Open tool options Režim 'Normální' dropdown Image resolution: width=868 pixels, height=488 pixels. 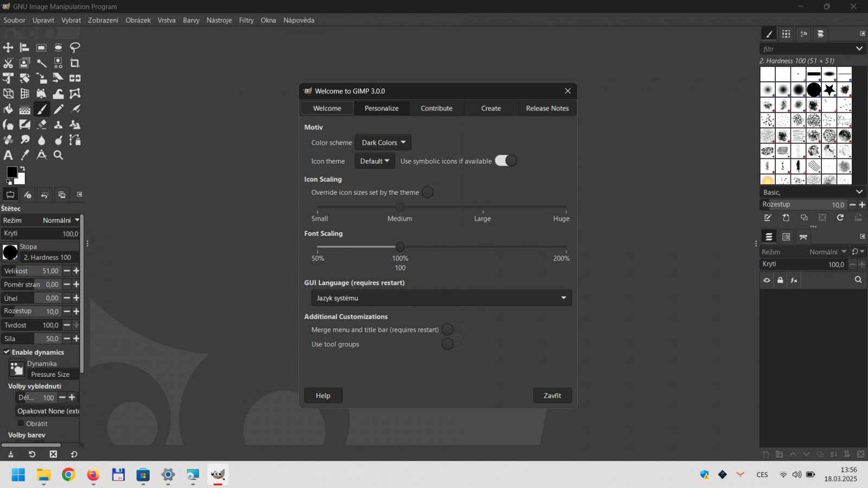click(x=40, y=220)
